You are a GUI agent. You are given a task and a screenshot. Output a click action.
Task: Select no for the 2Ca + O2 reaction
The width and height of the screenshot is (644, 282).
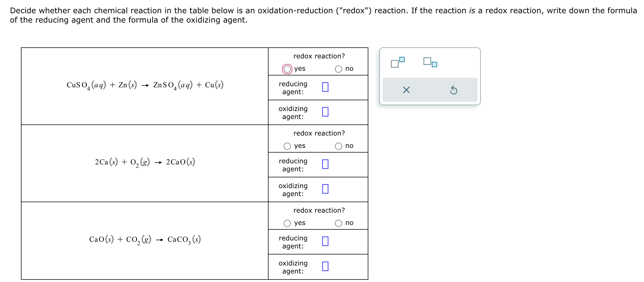click(x=338, y=146)
